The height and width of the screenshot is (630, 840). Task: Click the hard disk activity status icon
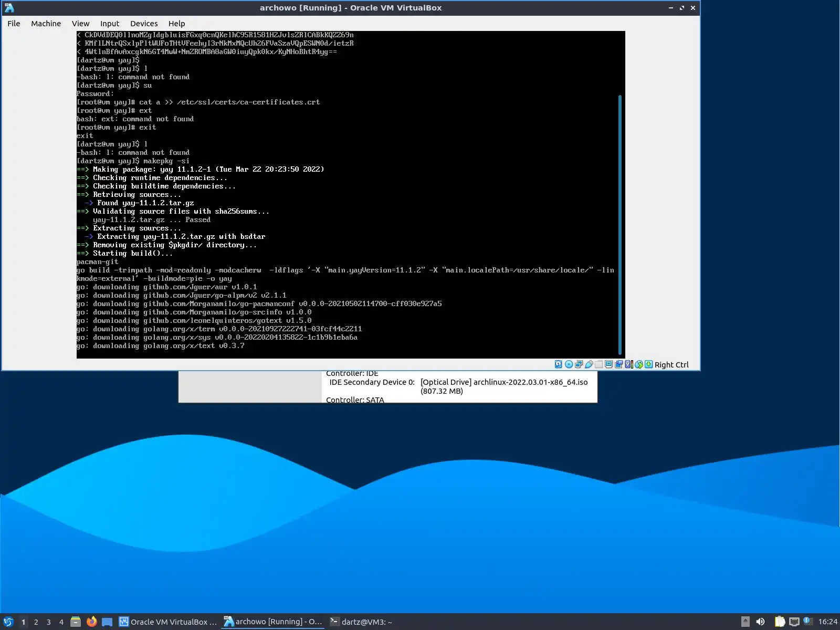point(559,364)
